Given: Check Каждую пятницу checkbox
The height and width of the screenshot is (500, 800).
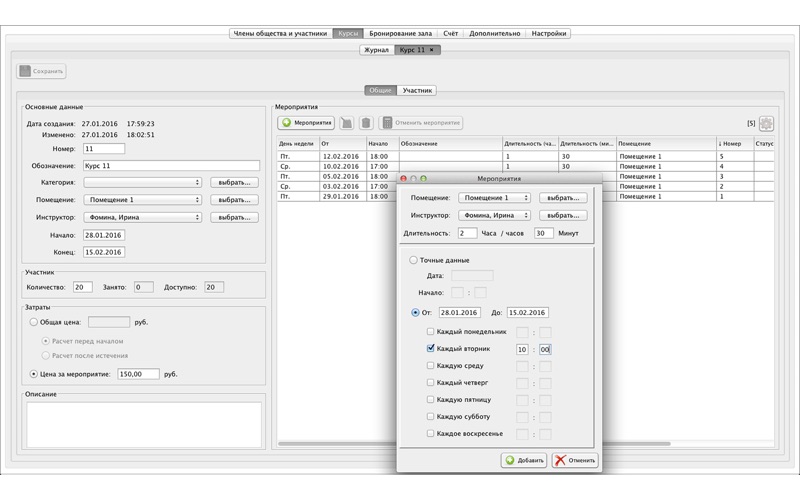Looking at the screenshot, I should (430, 399).
